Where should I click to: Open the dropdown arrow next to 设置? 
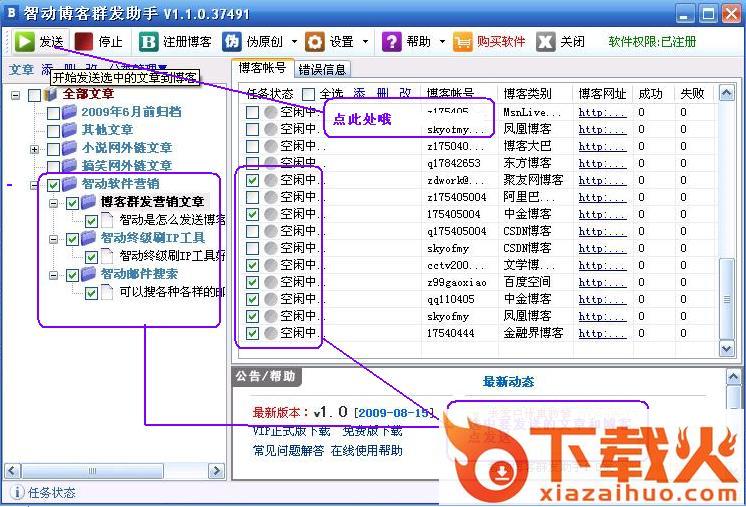(x=366, y=42)
